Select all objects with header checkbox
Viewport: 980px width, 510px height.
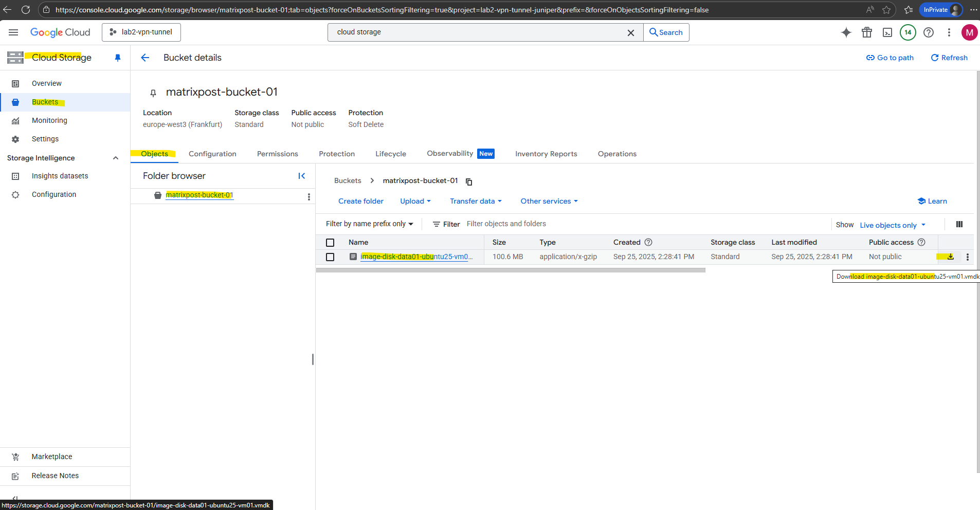[330, 243]
